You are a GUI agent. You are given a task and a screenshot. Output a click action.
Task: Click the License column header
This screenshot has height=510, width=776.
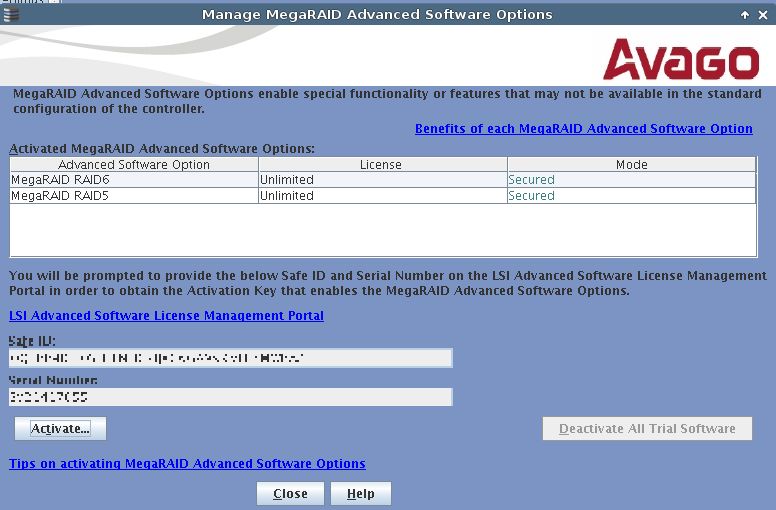383,165
